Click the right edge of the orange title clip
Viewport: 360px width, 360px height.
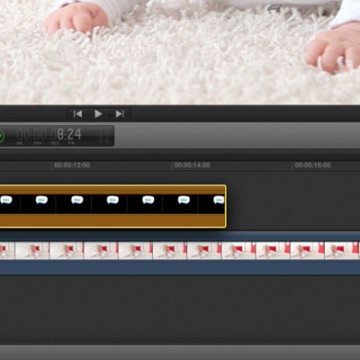click(226, 206)
